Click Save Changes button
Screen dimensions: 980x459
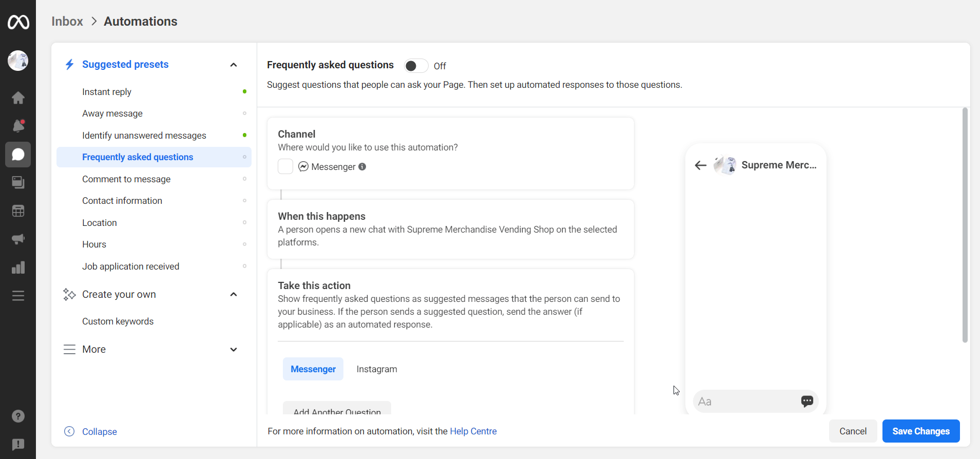pyautogui.click(x=921, y=431)
